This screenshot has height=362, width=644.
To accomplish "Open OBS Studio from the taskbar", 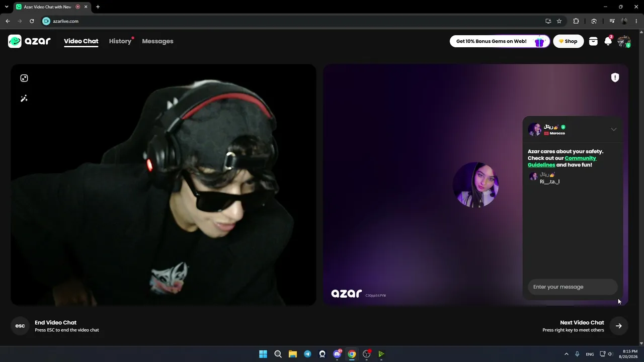I will tap(366, 354).
